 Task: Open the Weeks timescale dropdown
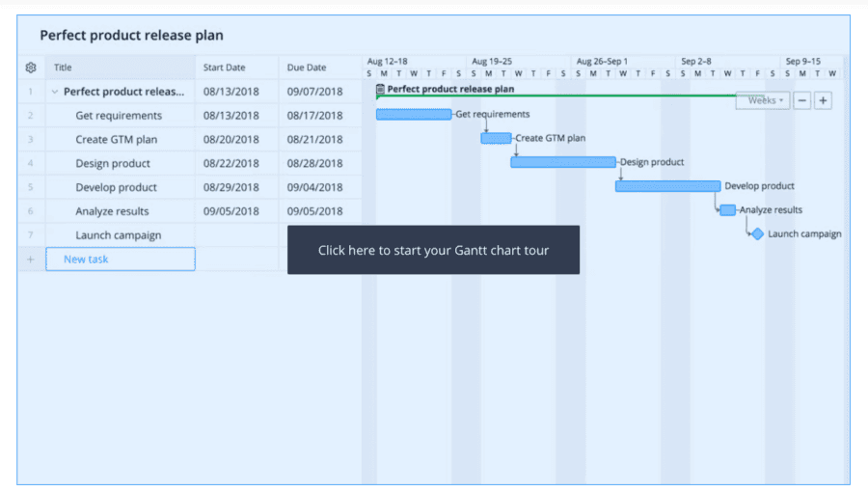[x=763, y=100]
